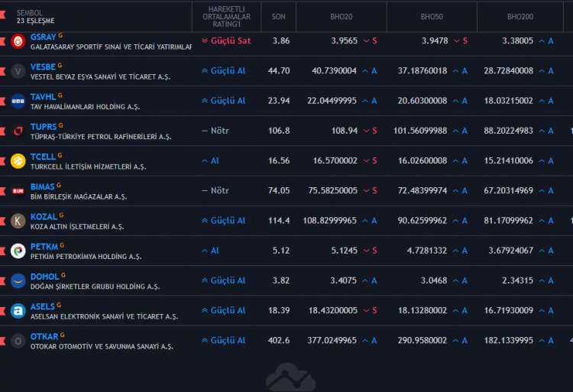
Task: Open the OTKAR symbol link
Action: tap(44, 336)
